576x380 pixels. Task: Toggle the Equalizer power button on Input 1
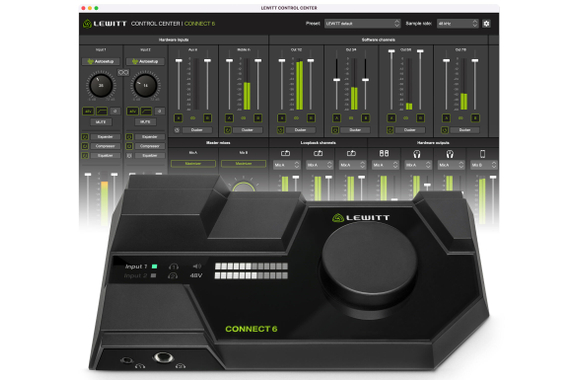[x=85, y=155]
